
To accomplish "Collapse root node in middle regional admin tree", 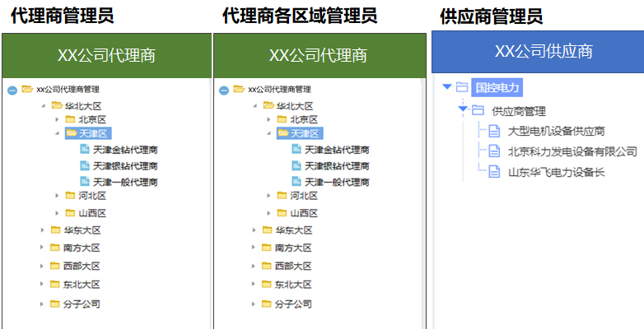I will point(224,90).
